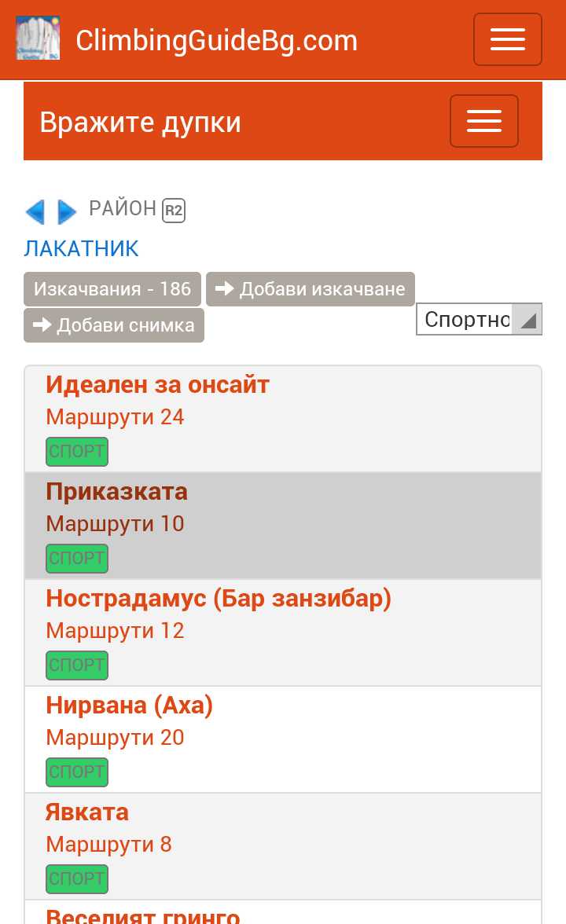Click the R2 region badge
566x924 pixels.
point(174,211)
